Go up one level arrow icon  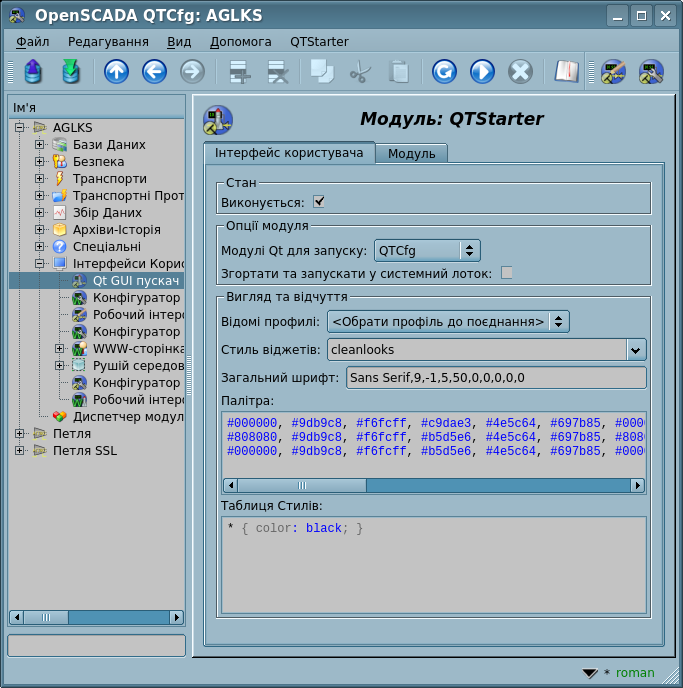pyautogui.click(x=116, y=72)
